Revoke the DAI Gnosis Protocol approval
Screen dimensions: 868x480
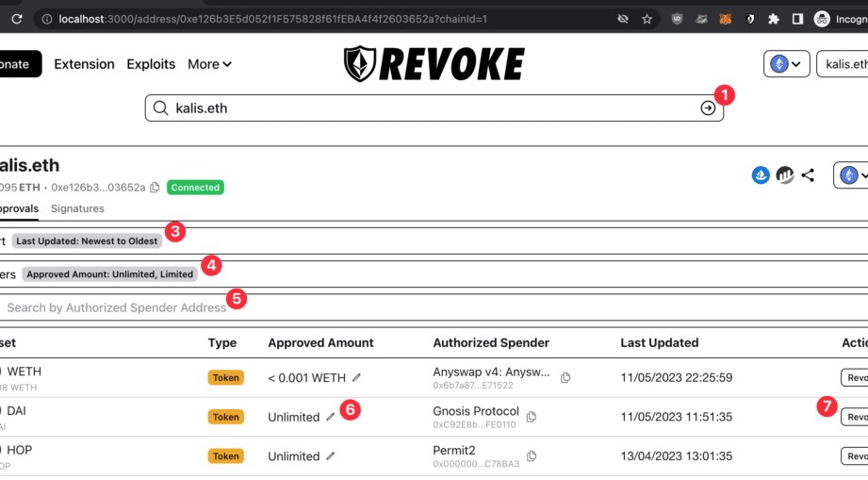click(x=854, y=417)
